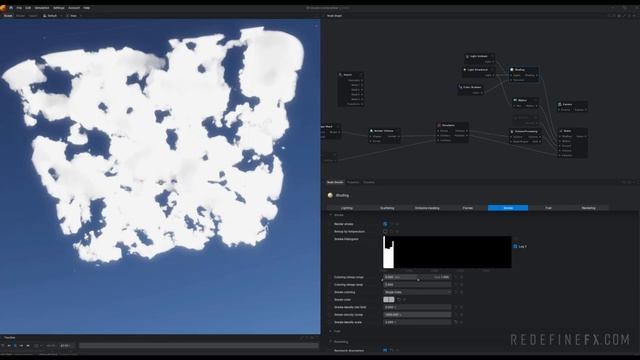
Task: Click the EmberGen flame logo
Action: click(x=3, y=8)
